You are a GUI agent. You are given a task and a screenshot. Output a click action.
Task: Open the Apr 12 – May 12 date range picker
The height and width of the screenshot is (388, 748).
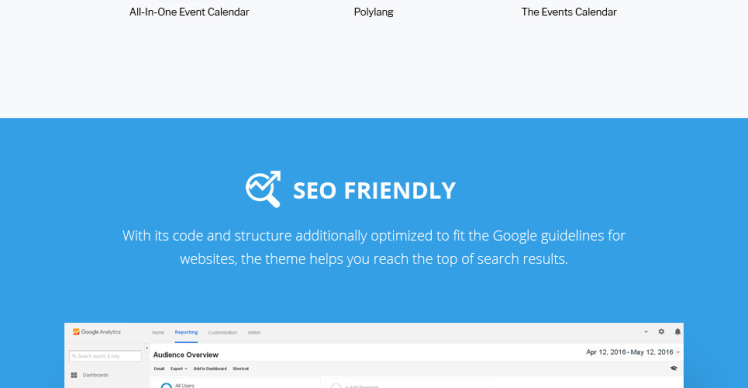pyautogui.click(x=633, y=352)
